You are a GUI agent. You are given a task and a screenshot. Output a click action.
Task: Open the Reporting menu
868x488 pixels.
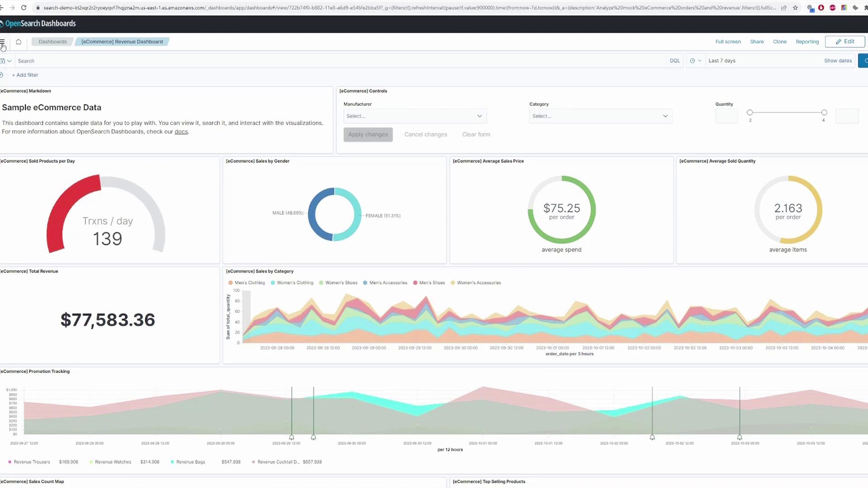(x=807, y=42)
